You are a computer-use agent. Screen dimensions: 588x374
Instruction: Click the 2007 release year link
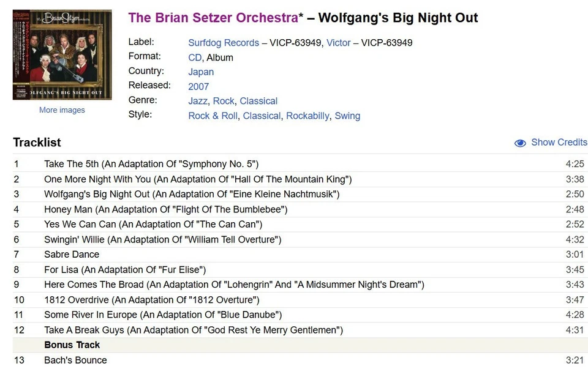[x=198, y=86]
